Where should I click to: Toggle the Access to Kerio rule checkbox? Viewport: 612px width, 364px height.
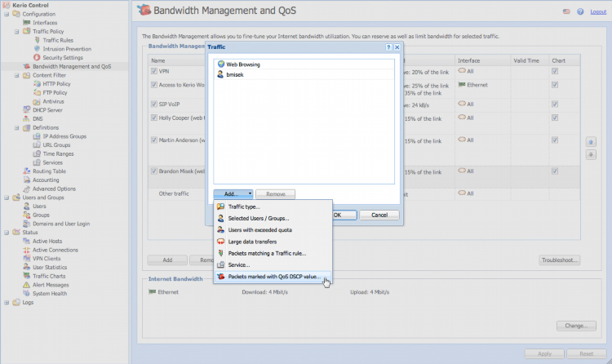(154, 85)
